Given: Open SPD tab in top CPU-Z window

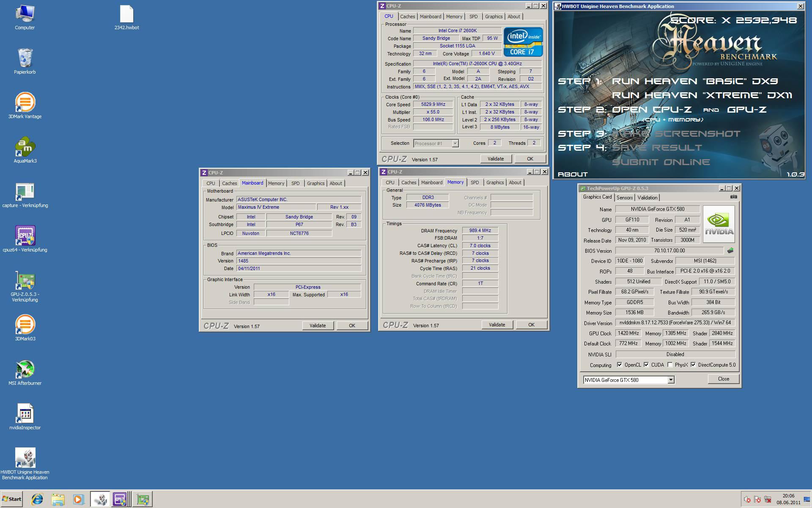Looking at the screenshot, I should coord(474,17).
